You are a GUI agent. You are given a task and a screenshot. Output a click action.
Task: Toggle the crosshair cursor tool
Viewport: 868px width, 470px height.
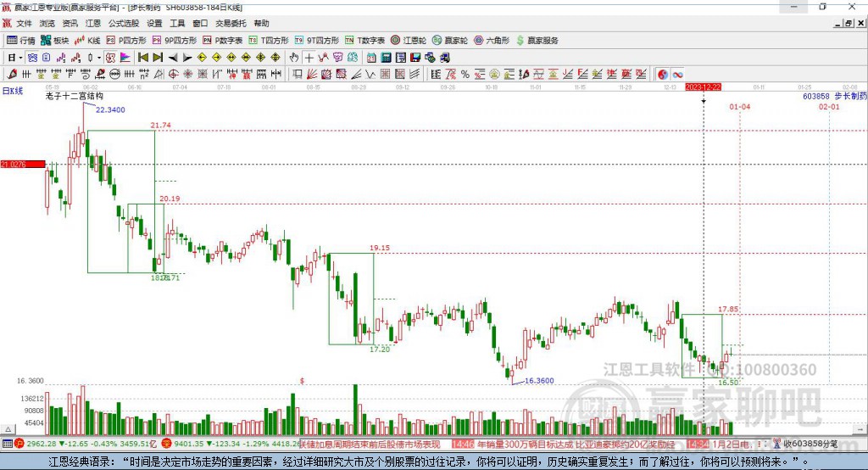(x=309, y=58)
